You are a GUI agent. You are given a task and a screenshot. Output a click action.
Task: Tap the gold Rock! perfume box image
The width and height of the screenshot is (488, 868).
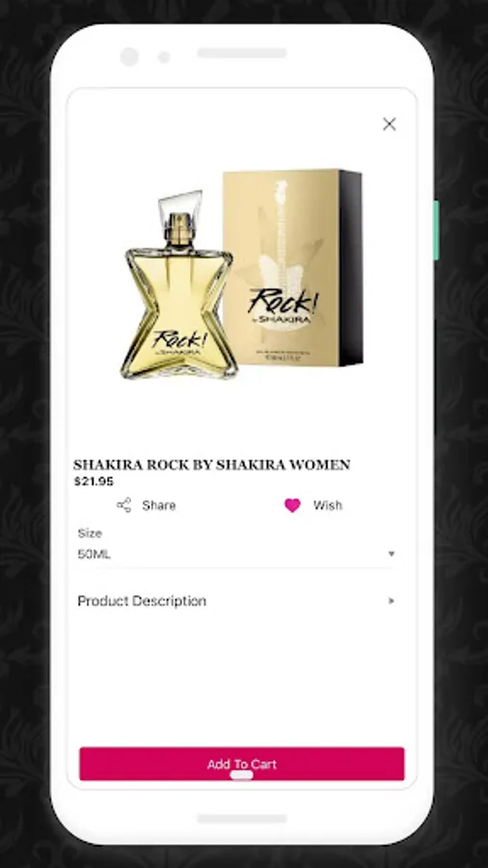point(293,268)
